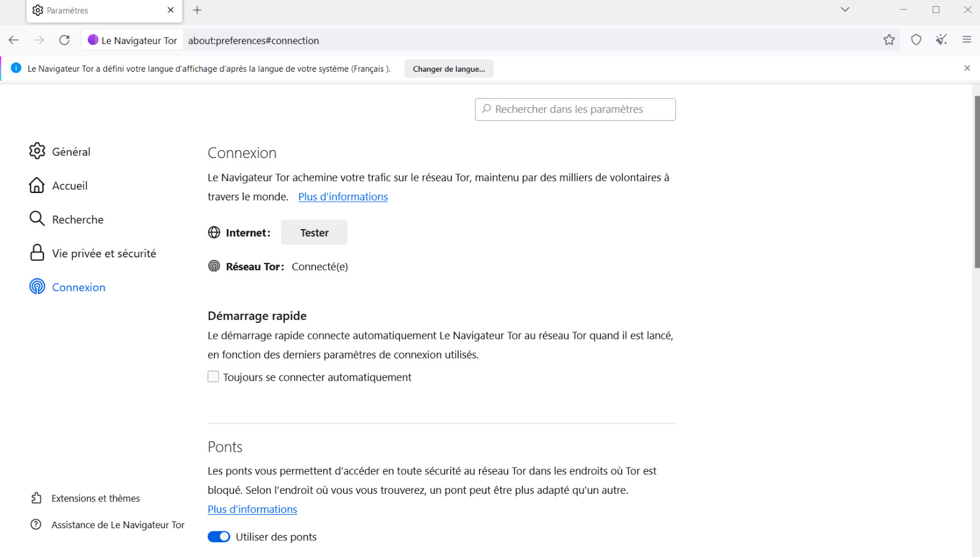The image size is (980, 557).
Task: Enable Toujours se connecter automatiquement checkbox
Action: click(213, 377)
